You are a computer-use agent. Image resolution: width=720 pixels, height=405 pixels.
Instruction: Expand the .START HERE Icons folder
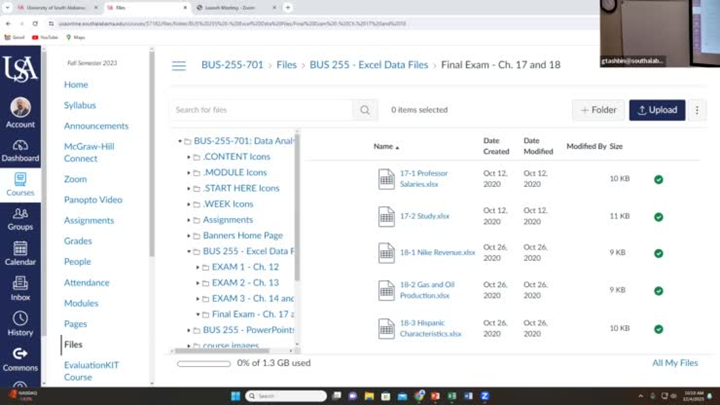coord(189,189)
